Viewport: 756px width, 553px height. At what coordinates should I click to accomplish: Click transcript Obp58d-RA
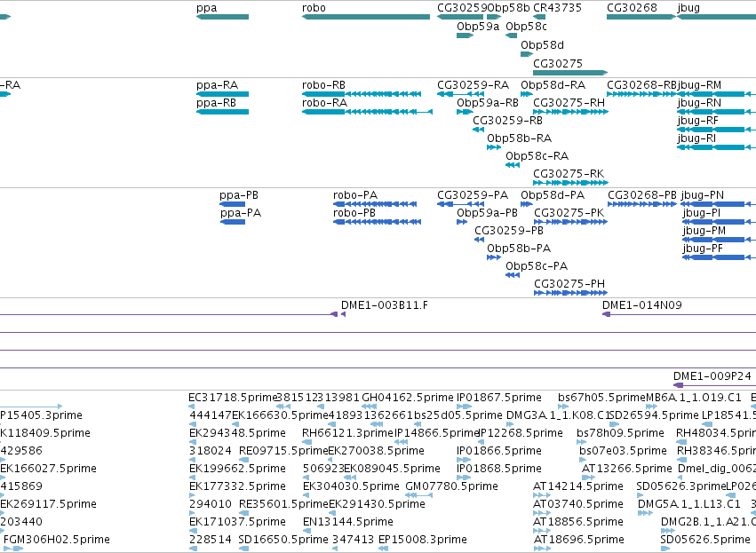coord(527,94)
